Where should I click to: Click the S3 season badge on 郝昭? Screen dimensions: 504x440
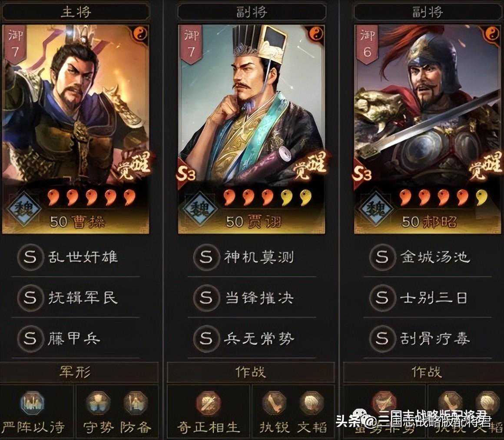362,174
